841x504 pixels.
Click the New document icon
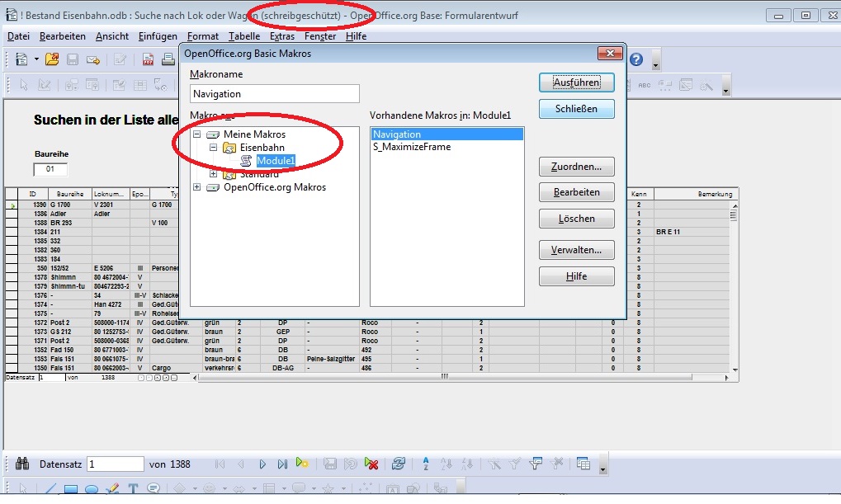tap(21, 59)
